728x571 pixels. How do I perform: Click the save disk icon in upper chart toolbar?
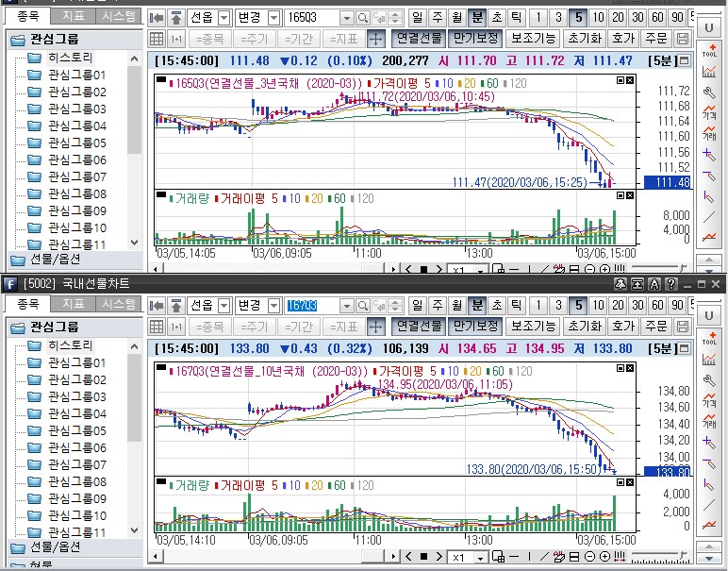click(x=684, y=38)
